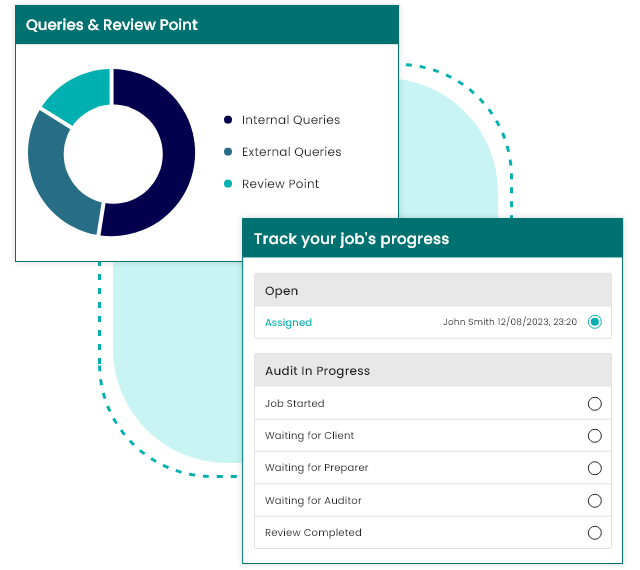This screenshot has height=570, width=640.
Task: Click the John Smith 12/08/2023 timestamp
Action: click(x=510, y=322)
